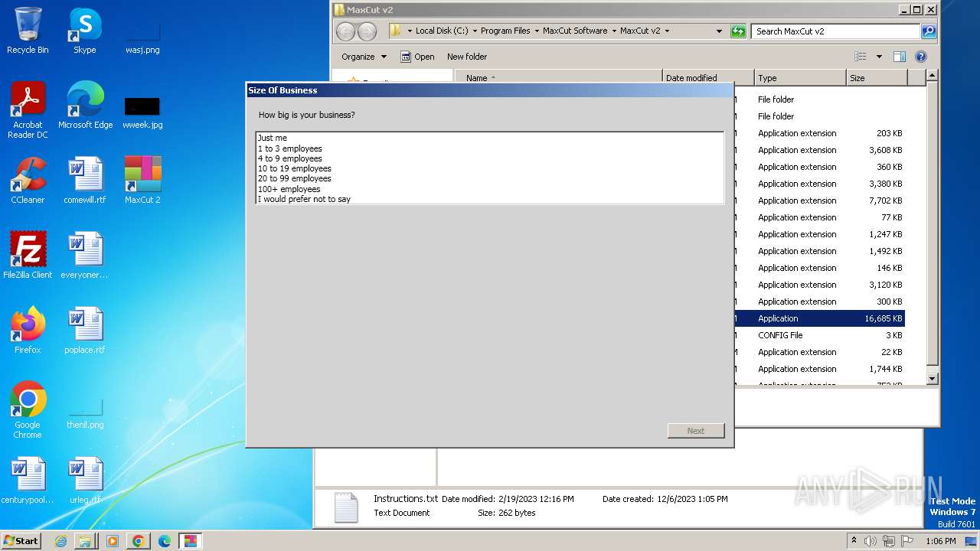The width and height of the screenshot is (980, 551).
Task: Click 'New folder' toolbar button
Action: click(x=467, y=57)
